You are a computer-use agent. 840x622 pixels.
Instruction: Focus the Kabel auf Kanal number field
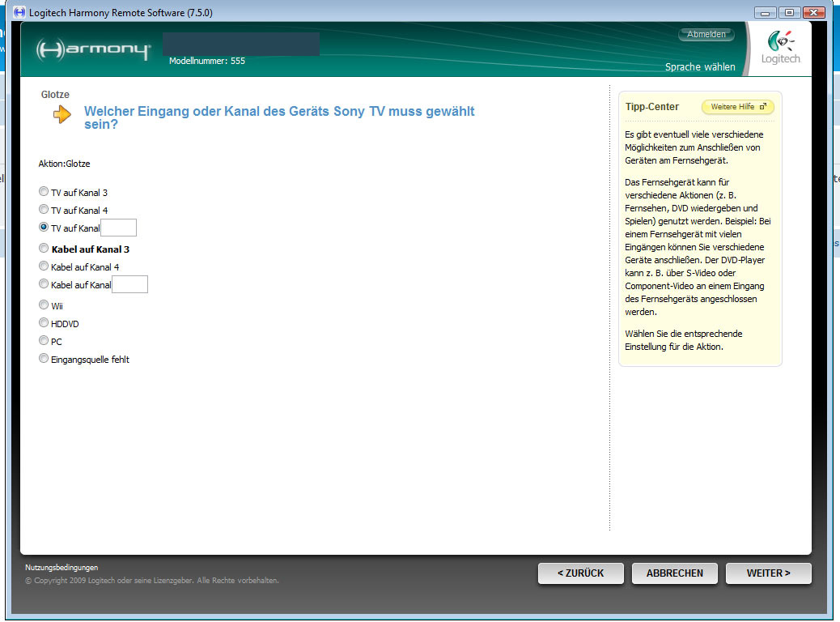coord(129,284)
